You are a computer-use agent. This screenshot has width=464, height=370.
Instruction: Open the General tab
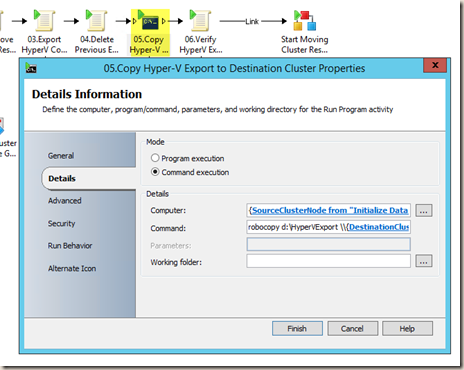61,156
